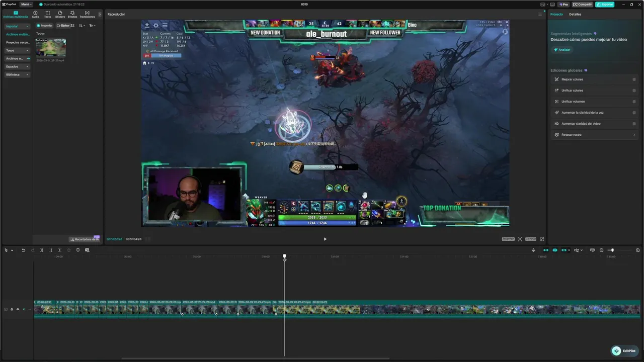
Task: Click the Exportar button
Action: point(605,4)
